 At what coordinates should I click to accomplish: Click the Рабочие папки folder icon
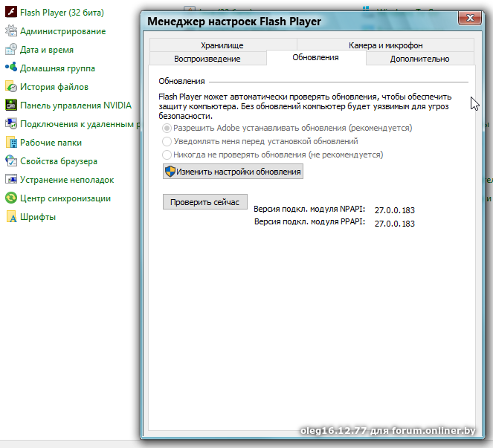tap(11, 142)
